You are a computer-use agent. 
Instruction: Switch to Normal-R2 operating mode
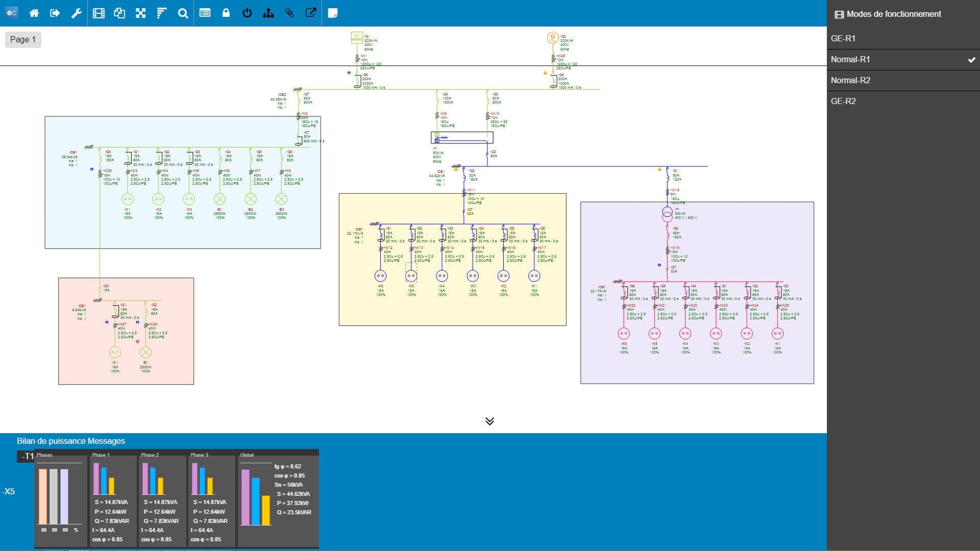point(903,81)
